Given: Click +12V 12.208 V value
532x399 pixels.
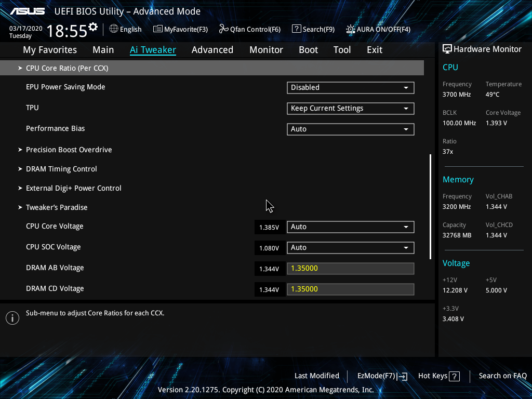Looking at the screenshot, I should [455, 290].
